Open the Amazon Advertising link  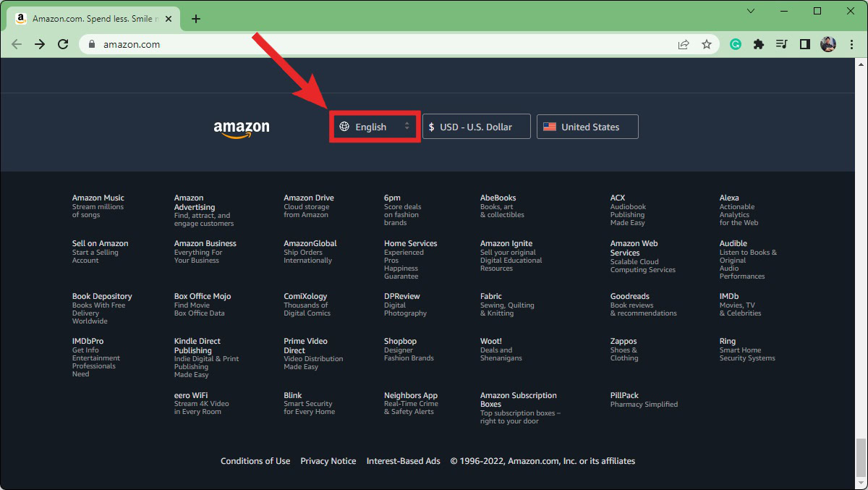195,202
